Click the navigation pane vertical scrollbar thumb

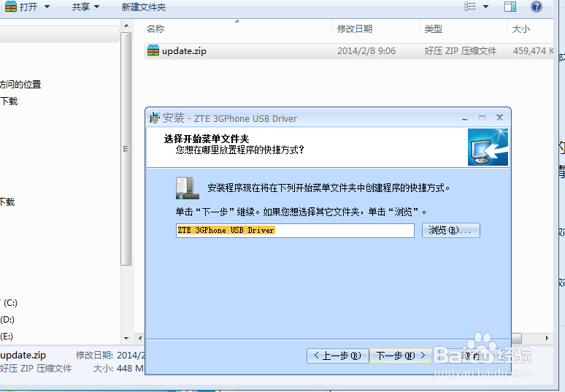pos(126,148)
